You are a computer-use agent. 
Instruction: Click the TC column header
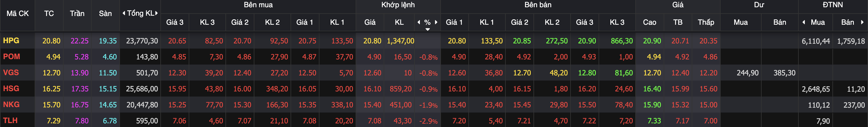point(49,14)
